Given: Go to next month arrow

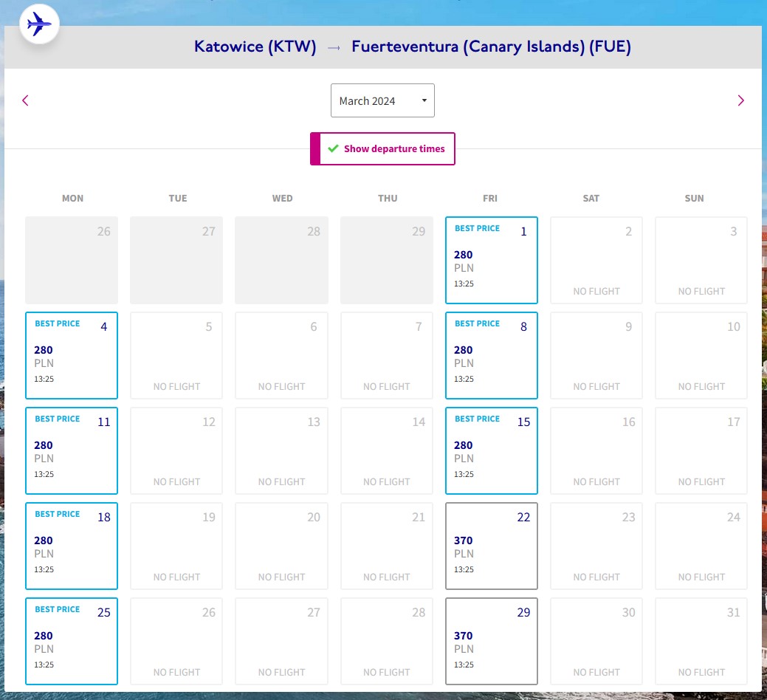Looking at the screenshot, I should point(740,100).
